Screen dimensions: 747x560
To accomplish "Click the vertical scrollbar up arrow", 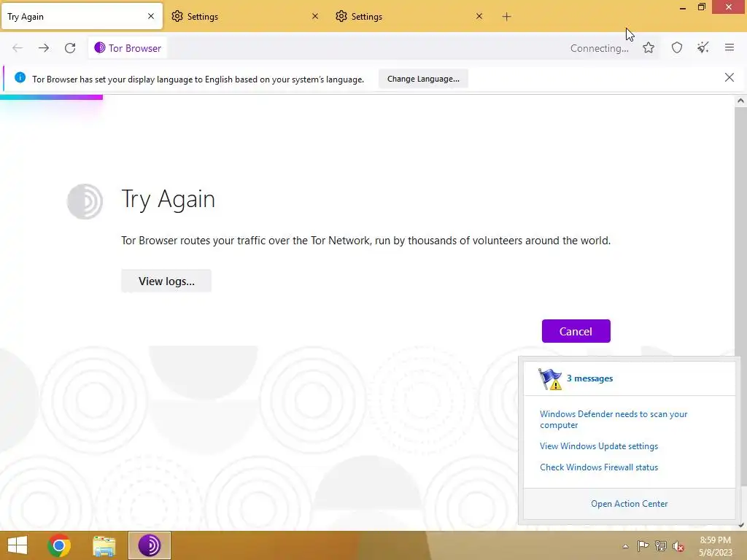I will (740, 101).
